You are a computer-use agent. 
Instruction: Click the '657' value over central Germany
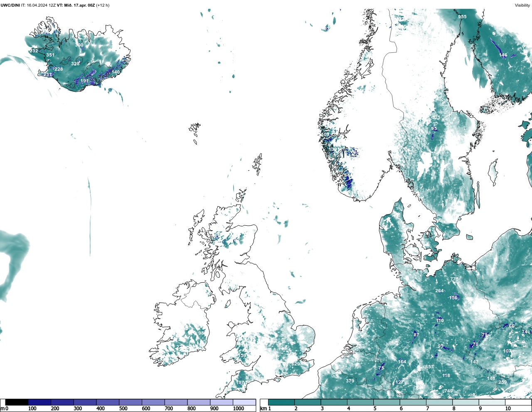coord(430,367)
